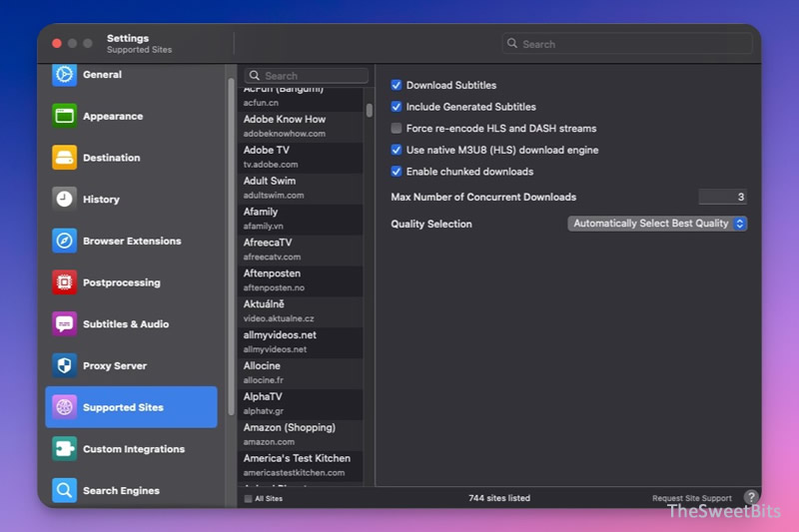Select AlphaTV site row
The height and width of the screenshot is (532, 799).
(301, 403)
